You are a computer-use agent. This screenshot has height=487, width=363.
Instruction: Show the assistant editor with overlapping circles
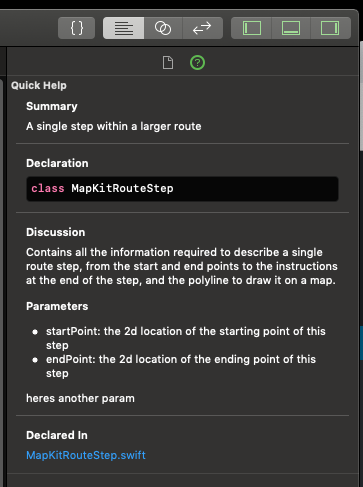pyautogui.click(x=163, y=28)
